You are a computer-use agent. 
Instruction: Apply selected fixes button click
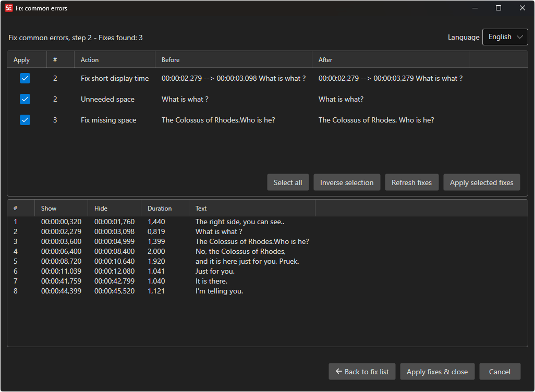481,182
